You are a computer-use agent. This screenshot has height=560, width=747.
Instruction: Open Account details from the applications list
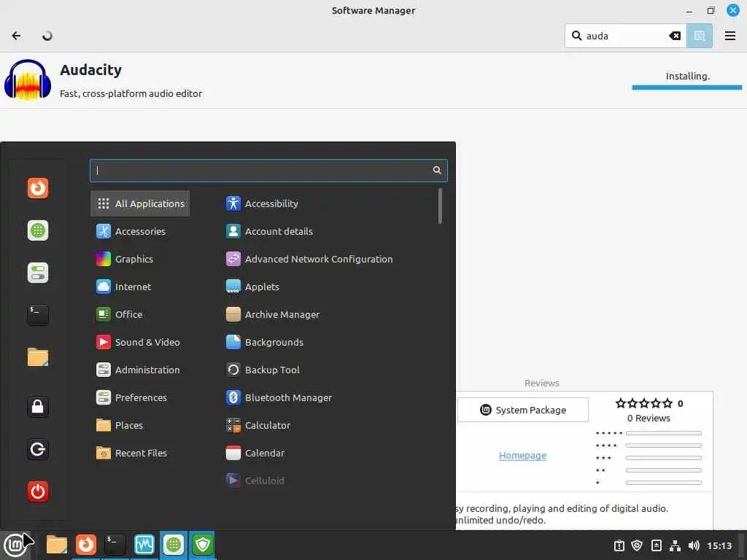coord(270,231)
